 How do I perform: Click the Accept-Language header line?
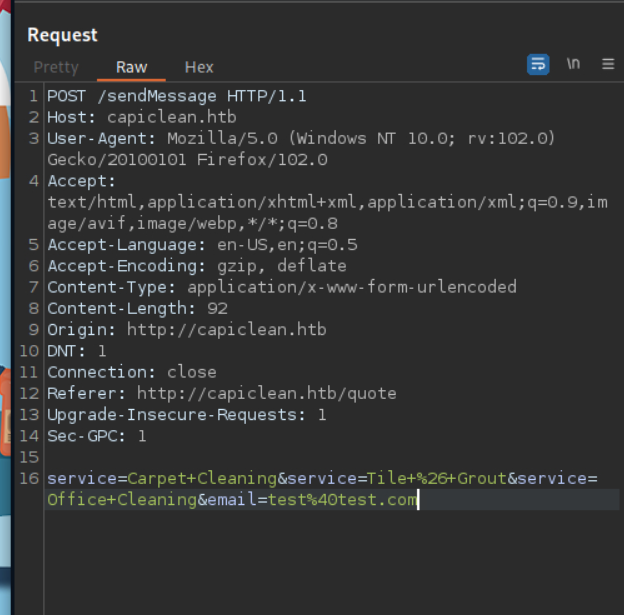202,245
